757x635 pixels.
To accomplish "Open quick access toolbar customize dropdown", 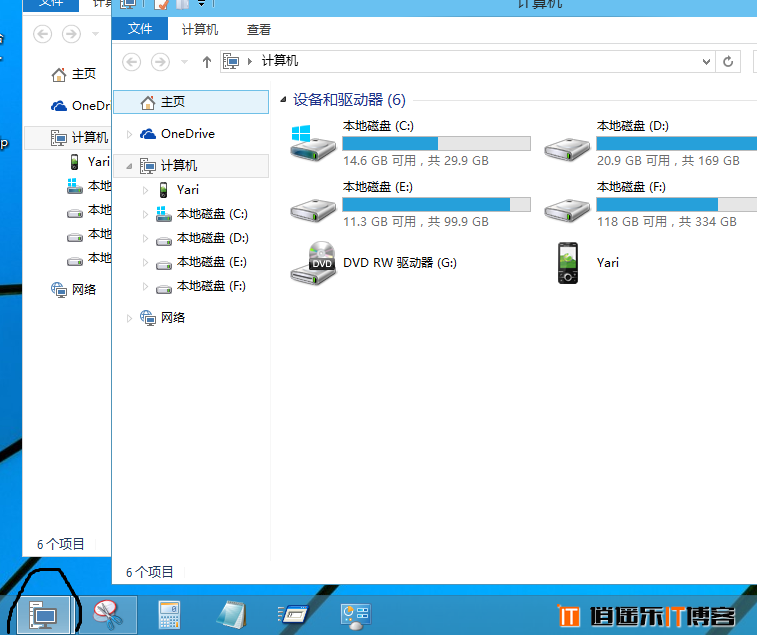I will pyautogui.click(x=202, y=4).
